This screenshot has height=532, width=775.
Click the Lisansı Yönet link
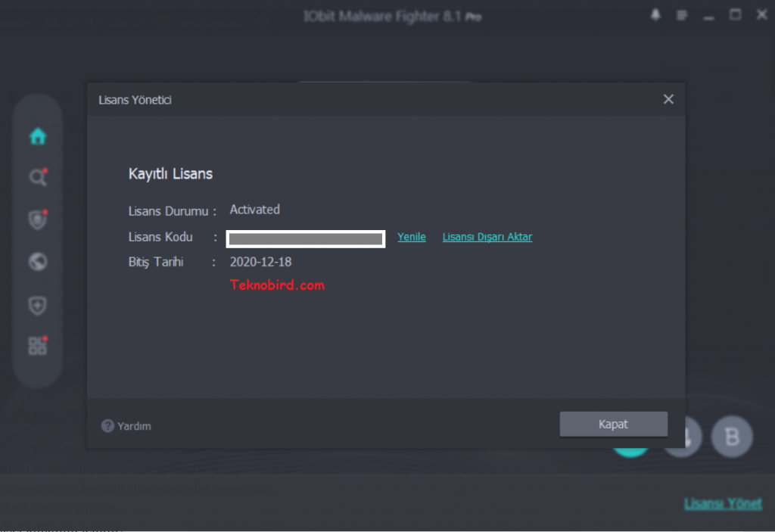tap(723, 503)
